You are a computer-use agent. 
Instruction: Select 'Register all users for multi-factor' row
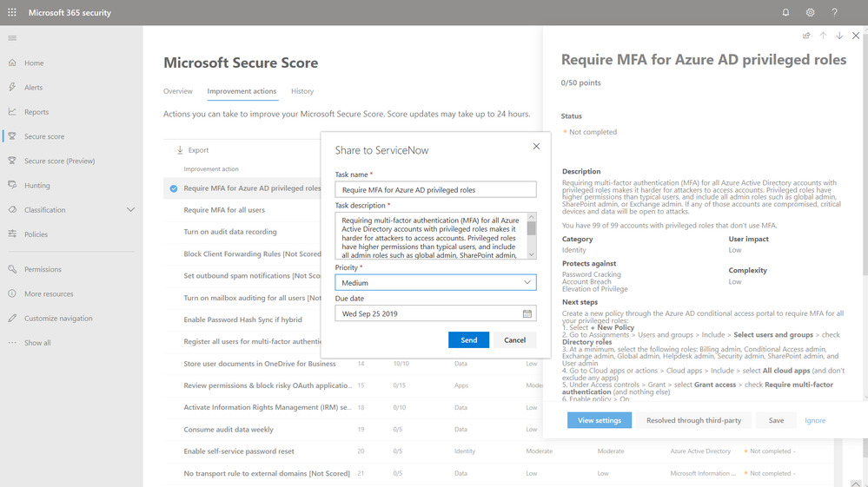coord(253,342)
